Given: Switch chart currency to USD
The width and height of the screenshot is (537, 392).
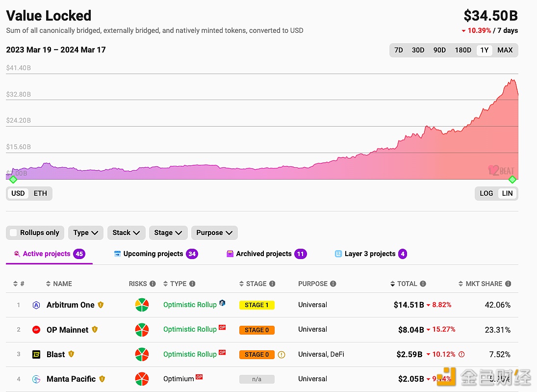Looking at the screenshot, I should coord(18,193).
